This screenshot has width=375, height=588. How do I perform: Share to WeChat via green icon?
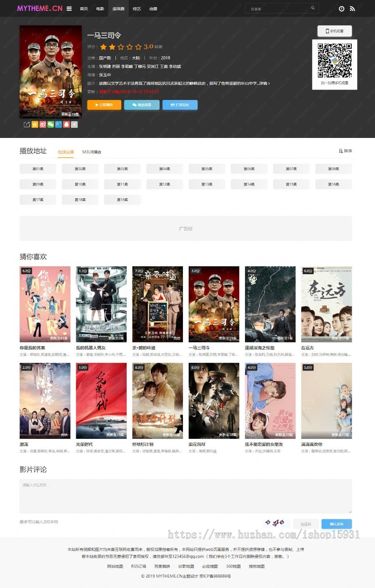point(50,124)
